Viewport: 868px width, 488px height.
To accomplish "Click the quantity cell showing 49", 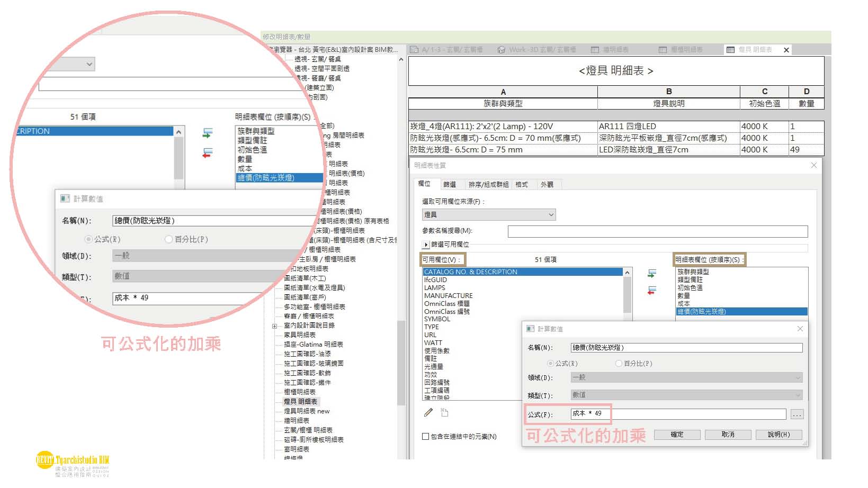I will tap(806, 150).
